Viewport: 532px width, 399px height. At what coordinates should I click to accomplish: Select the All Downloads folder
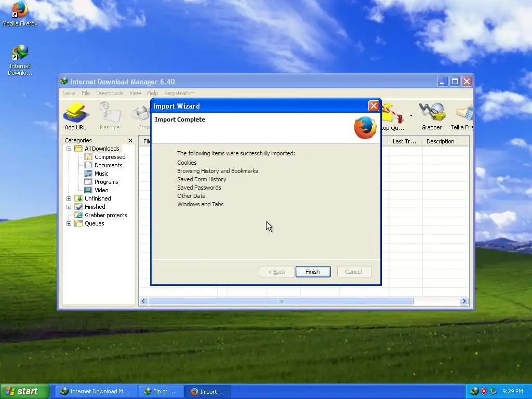click(102, 149)
